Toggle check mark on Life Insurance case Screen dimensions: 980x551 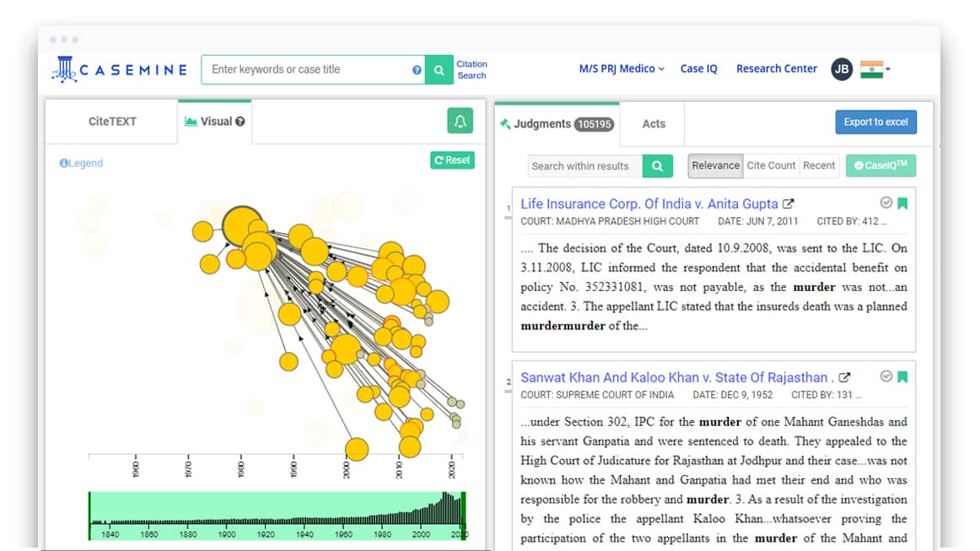[x=886, y=203]
